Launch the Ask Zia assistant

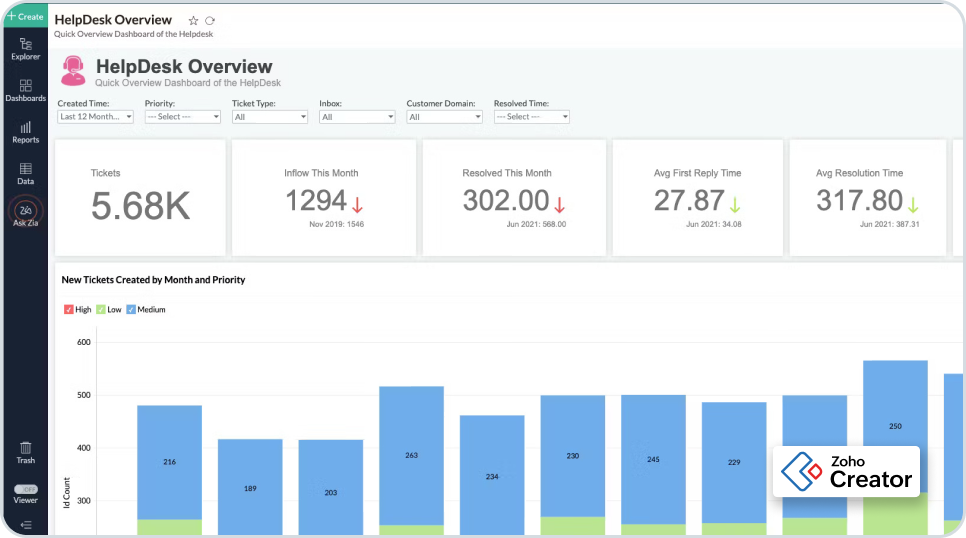click(25, 213)
